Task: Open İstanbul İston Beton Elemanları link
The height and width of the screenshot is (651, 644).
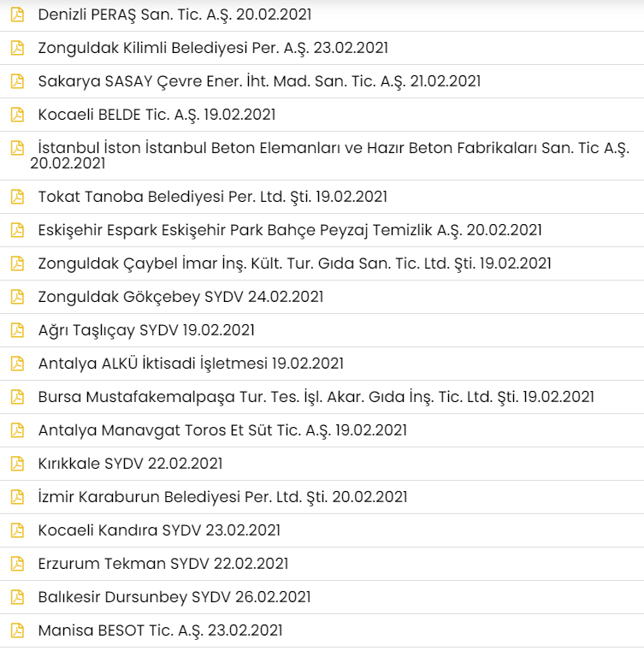Action: [330, 156]
